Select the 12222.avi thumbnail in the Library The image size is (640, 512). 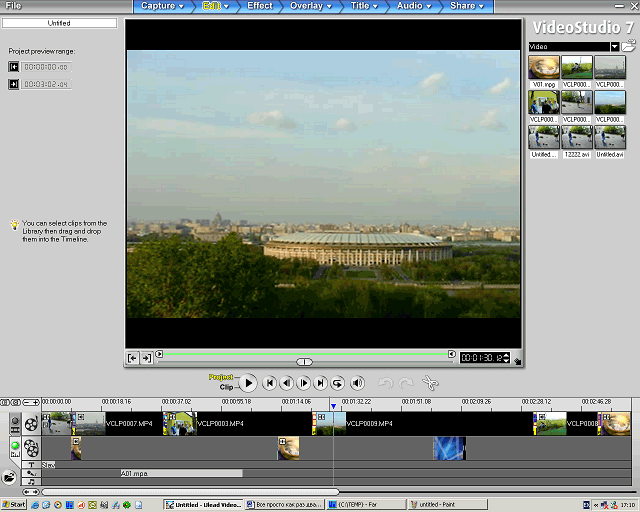pos(576,138)
